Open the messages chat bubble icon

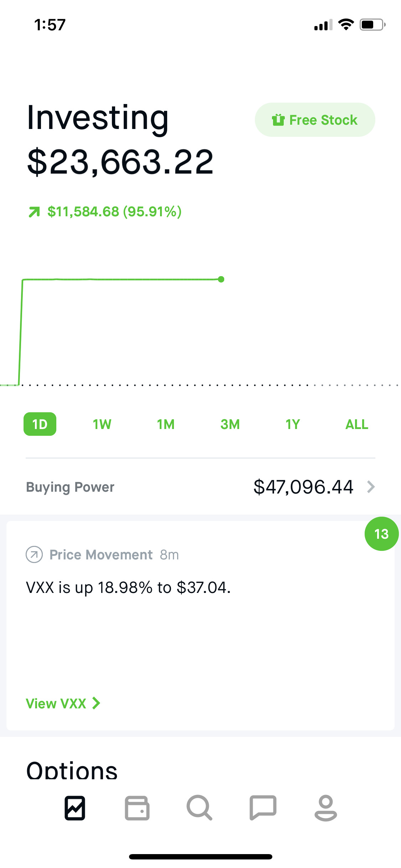(263, 808)
